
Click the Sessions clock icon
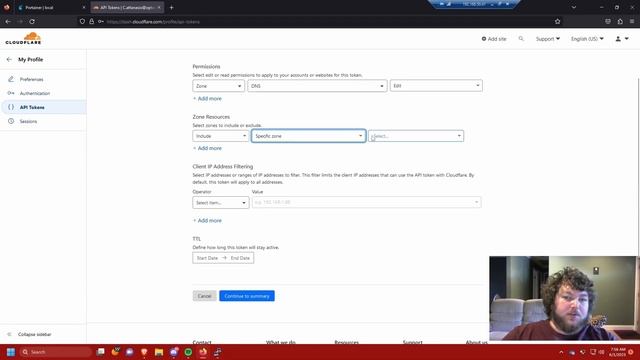click(x=11, y=121)
